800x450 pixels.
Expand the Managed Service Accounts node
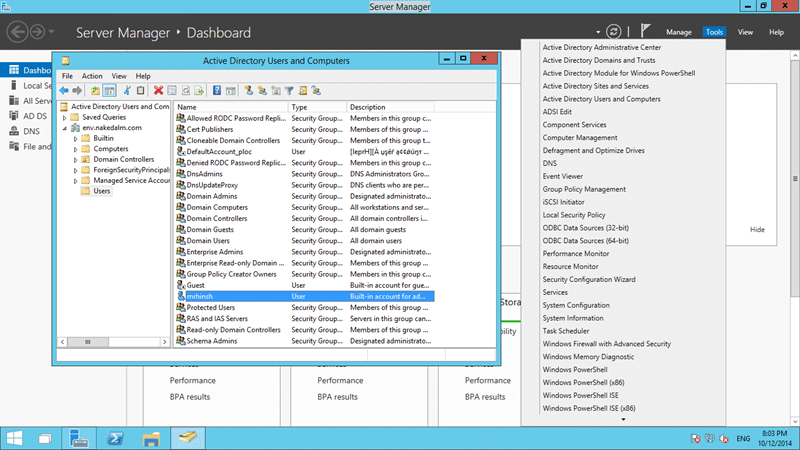coord(76,181)
